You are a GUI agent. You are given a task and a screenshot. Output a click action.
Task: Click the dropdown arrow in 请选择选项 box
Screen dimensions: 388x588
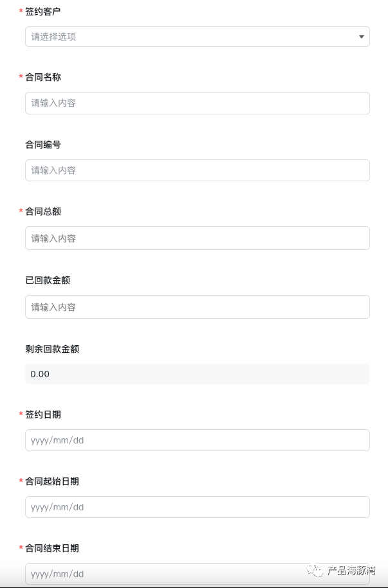coord(362,37)
